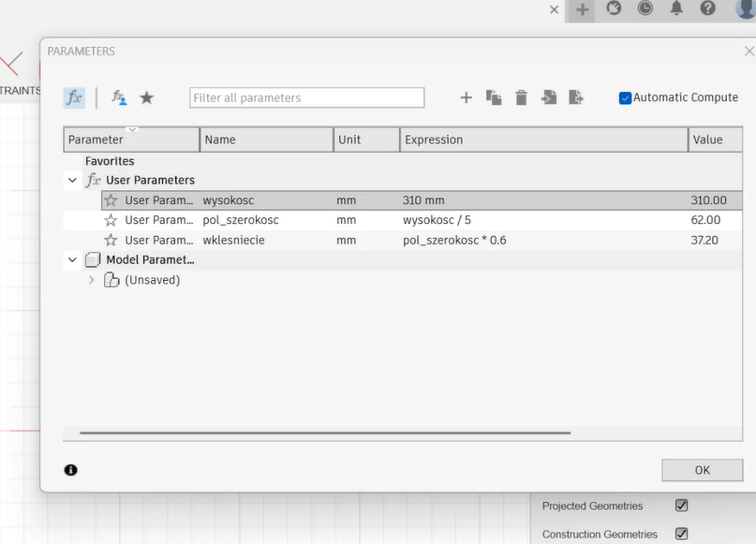
Task: Expand the (Unsaved) model node
Action: coord(91,280)
